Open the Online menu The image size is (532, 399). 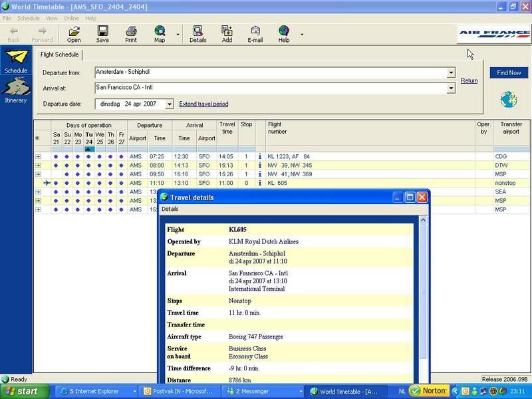point(71,19)
